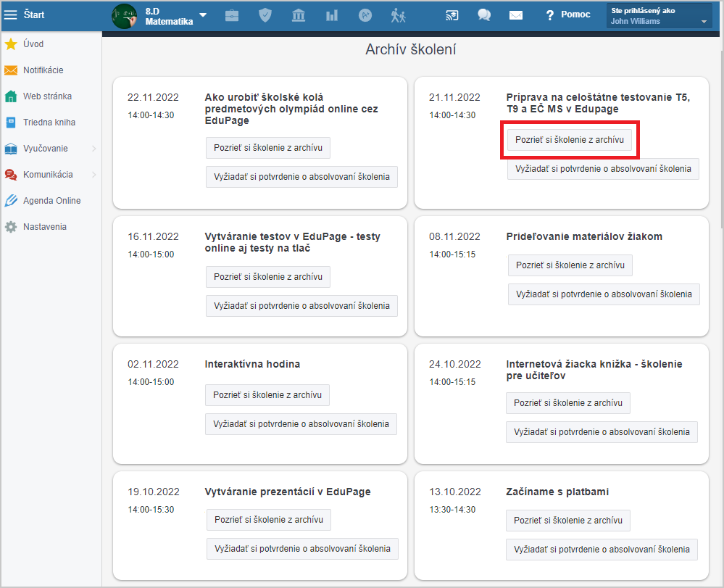Request certificate for Začíname s platbami
Screen dimensions: 724x588
coord(602,550)
